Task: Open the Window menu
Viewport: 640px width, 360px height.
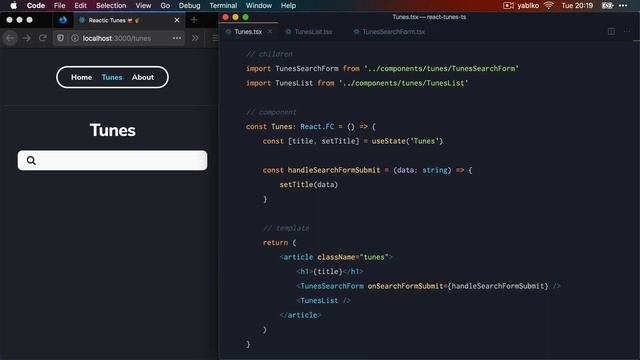Action: 259,5
